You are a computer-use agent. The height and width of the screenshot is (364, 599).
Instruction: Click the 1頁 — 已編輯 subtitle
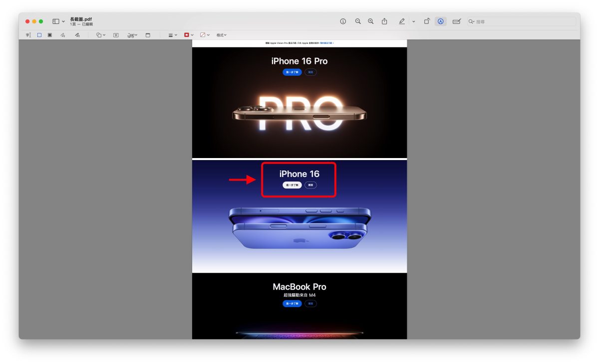(81, 24)
